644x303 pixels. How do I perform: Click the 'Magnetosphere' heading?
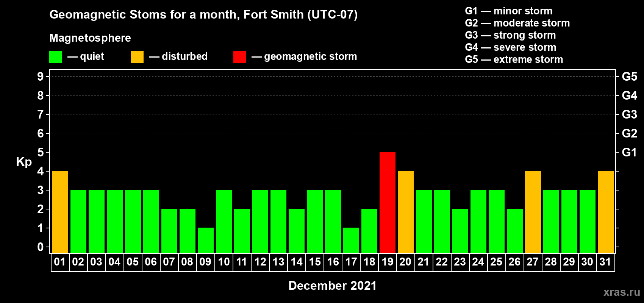pos(90,38)
